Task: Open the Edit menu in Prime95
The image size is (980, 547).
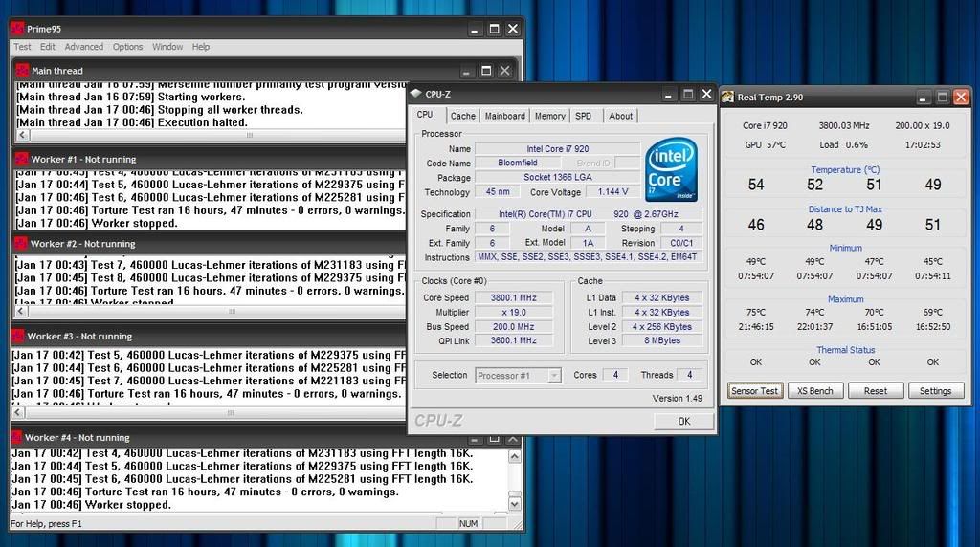Action: tap(48, 47)
